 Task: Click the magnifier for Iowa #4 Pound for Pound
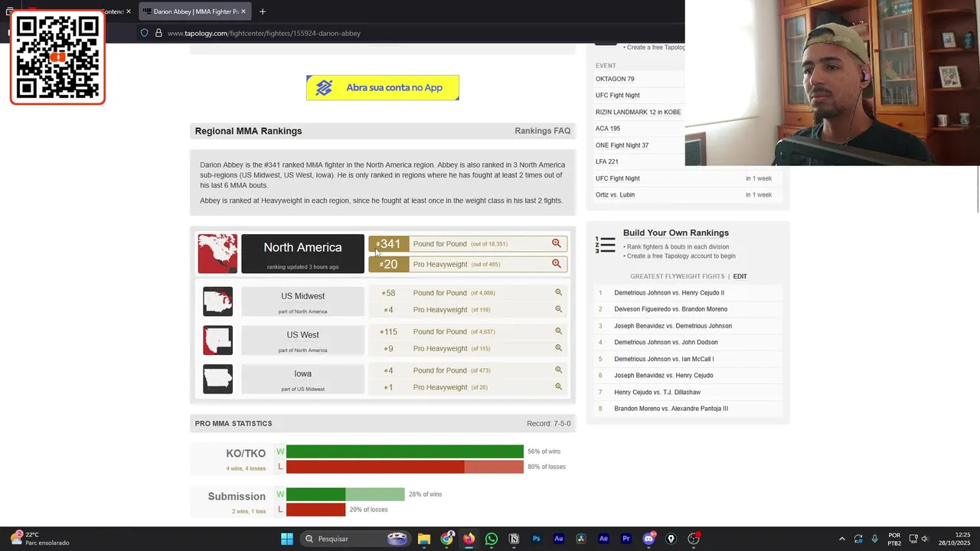point(558,370)
